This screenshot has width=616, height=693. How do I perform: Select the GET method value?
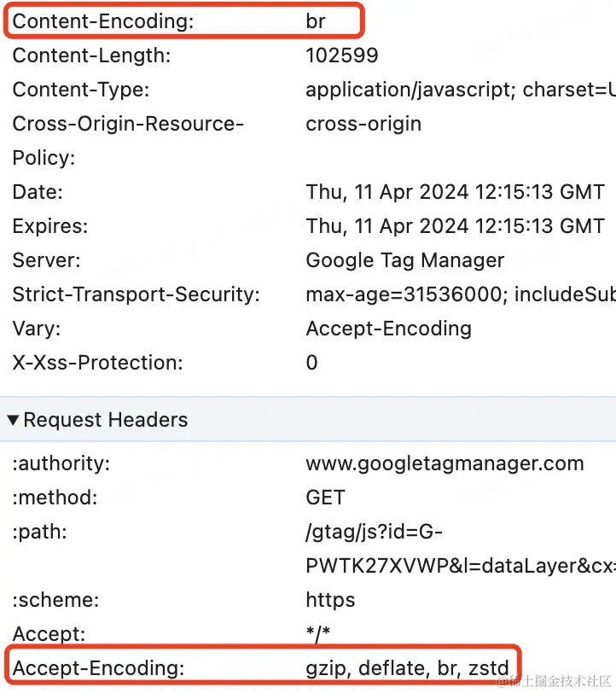pyautogui.click(x=325, y=498)
